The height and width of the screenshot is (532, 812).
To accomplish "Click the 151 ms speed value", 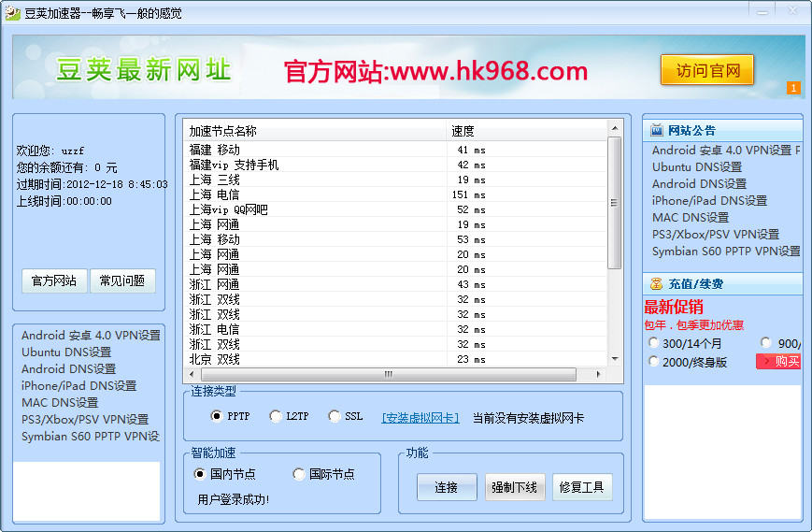I will (x=469, y=194).
